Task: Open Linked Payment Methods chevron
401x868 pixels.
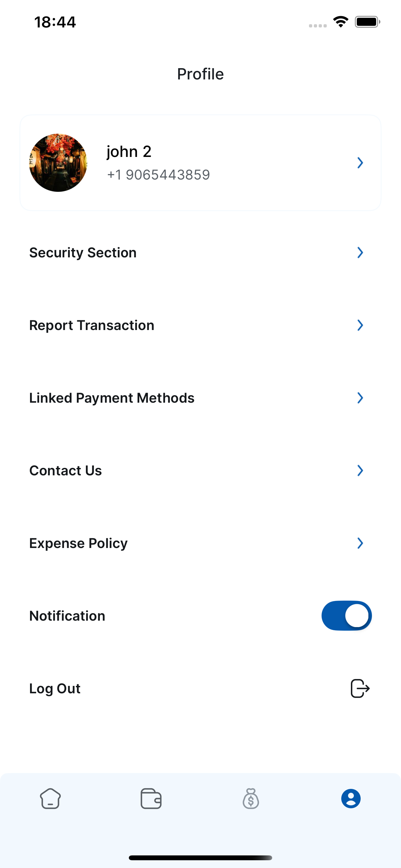Action: click(x=360, y=398)
